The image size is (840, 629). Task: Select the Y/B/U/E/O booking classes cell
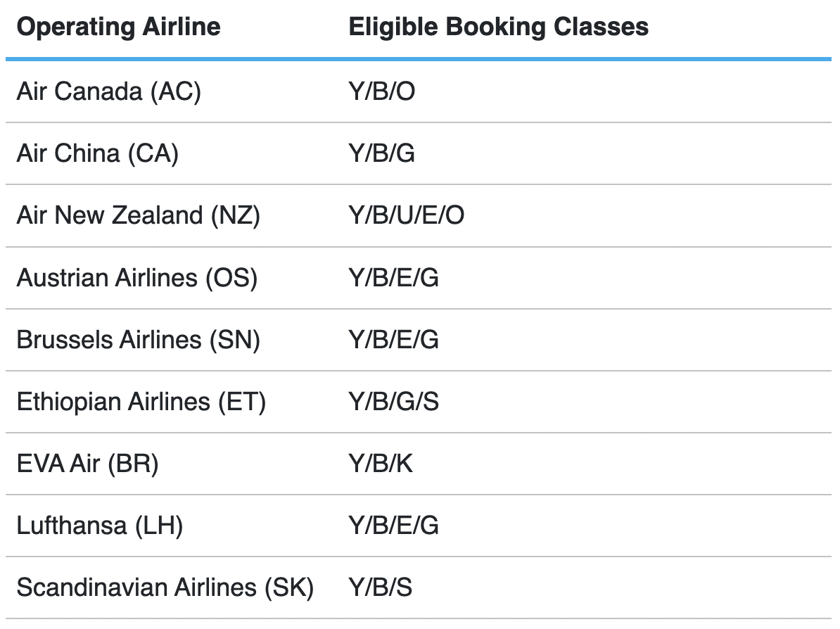(407, 216)
